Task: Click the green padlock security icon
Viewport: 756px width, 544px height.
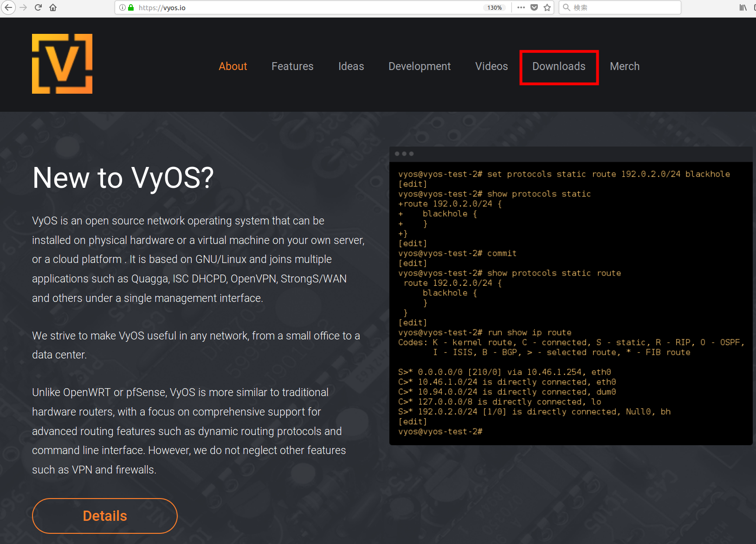Action: 131,7
